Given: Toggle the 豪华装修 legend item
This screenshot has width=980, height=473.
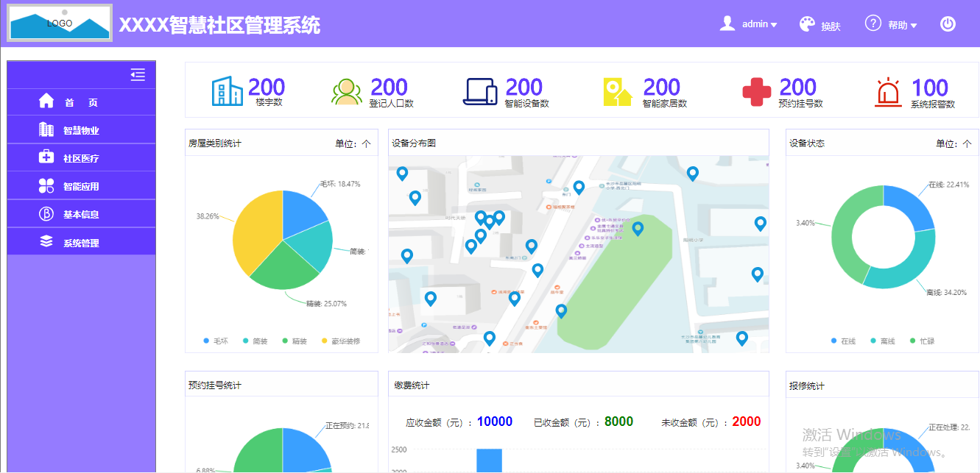Looking at the screenshot, I should [342, 341].
